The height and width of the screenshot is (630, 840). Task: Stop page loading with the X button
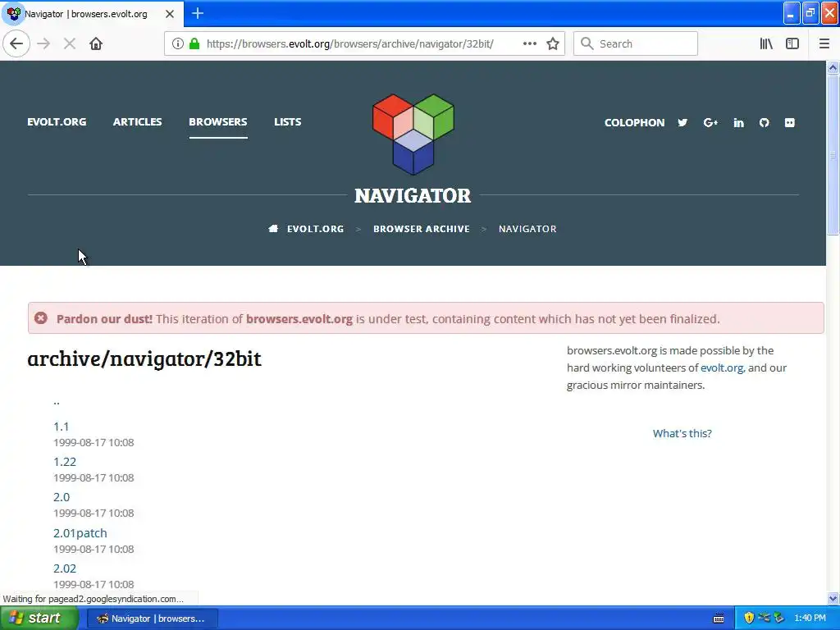[70, 43]
